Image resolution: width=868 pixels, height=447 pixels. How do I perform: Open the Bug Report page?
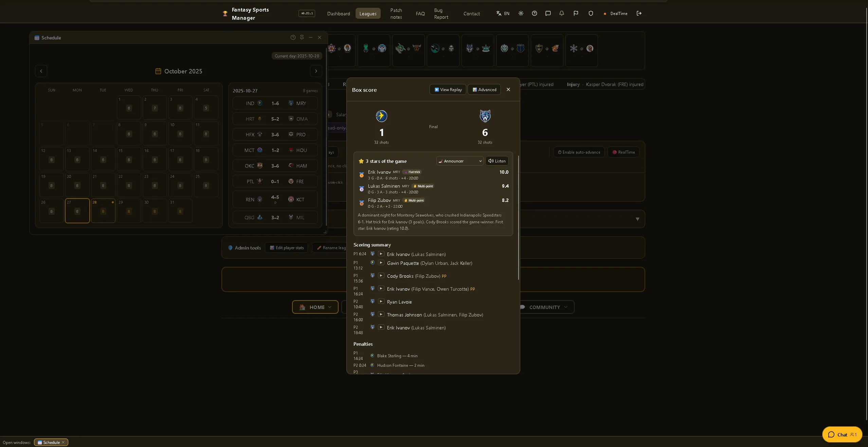pos(441,14)
